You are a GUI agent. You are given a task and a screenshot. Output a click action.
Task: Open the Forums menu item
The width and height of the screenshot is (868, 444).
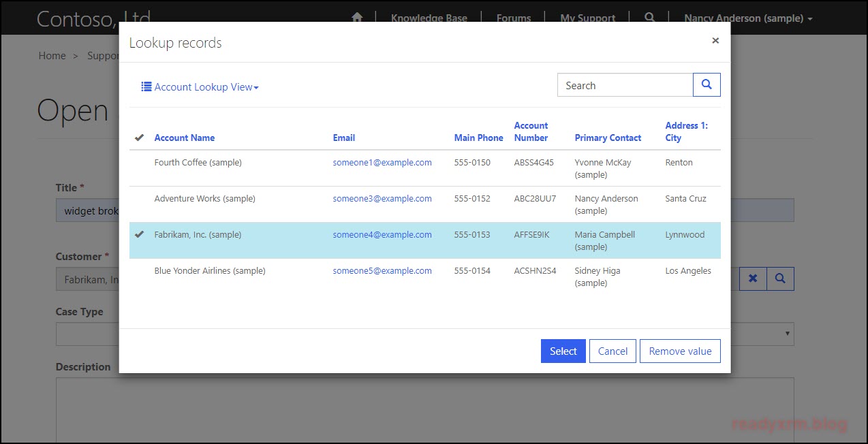513,18
